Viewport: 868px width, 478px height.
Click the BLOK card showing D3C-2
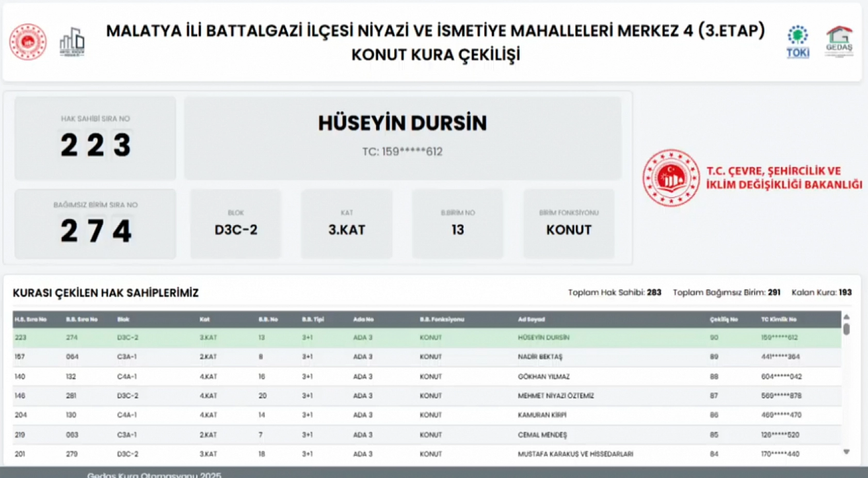tap(235, 224)
